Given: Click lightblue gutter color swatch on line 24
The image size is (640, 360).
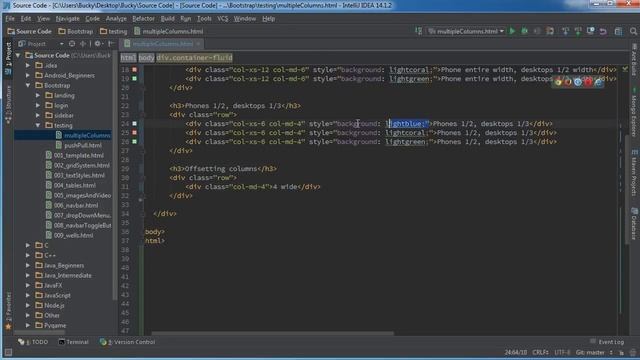Looking at the screenshot, I should pyautogui.click(x=134, y=123).
